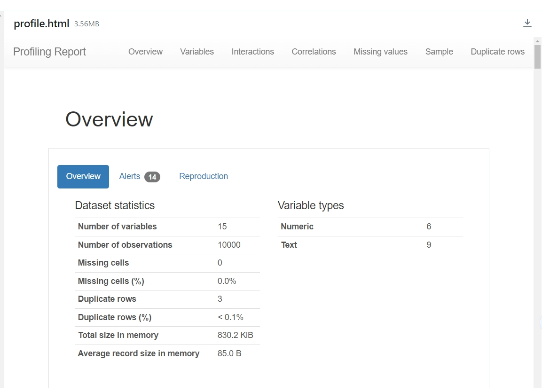Click the Duplicate rows statistic label

point(107,299)
